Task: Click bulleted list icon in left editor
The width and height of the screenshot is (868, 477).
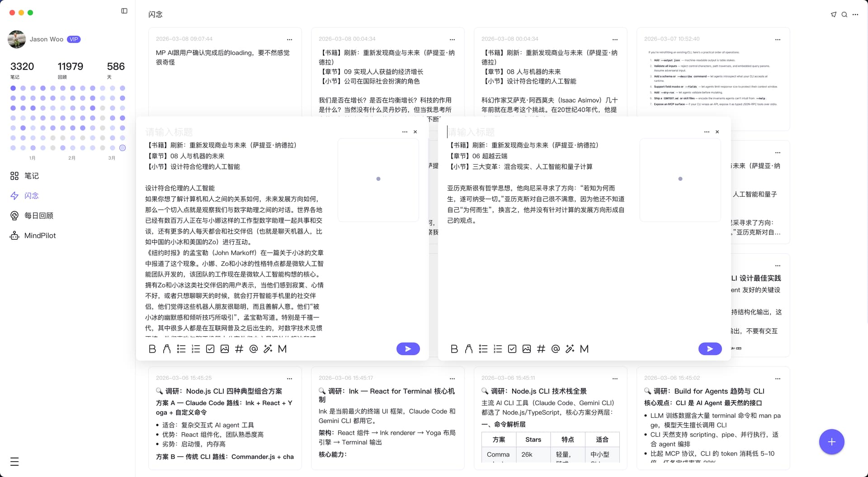Action: [181, 349]
